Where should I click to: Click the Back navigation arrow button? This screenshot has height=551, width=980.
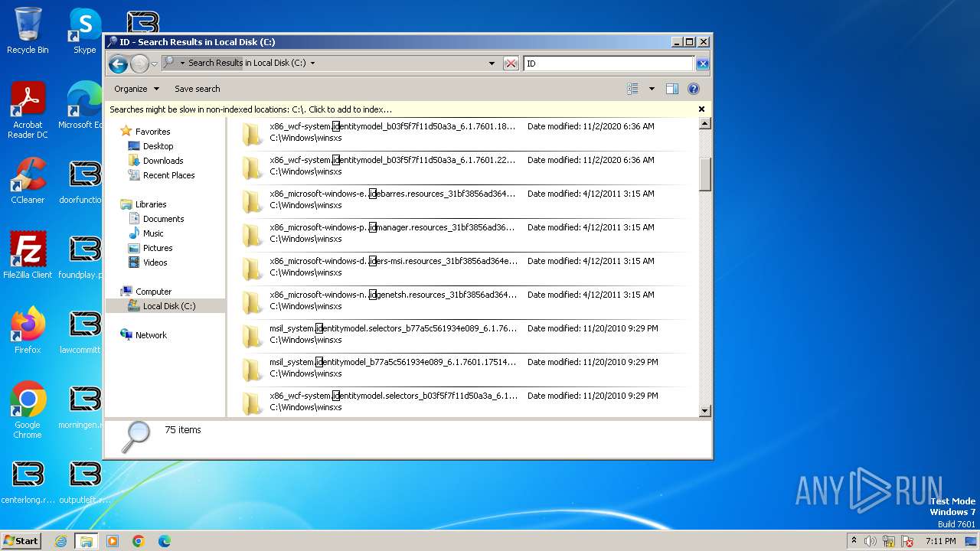point(118,64)
